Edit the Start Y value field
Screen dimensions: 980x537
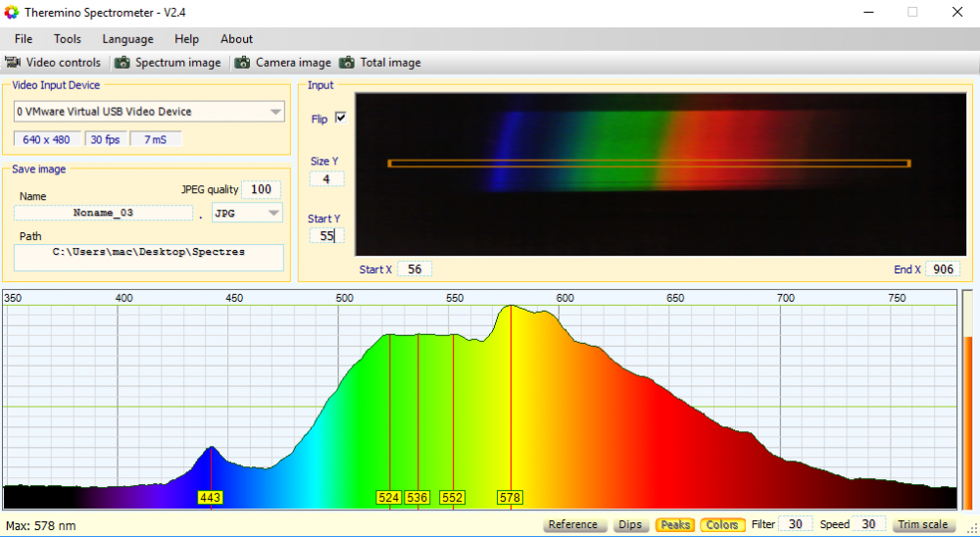click(326, 236)
